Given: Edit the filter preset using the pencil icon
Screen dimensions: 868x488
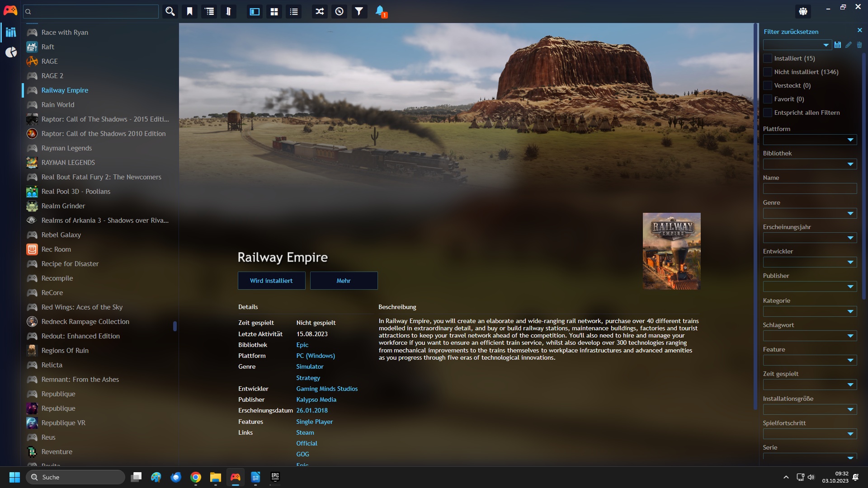Looking at the screenshot, I should 849,45.
